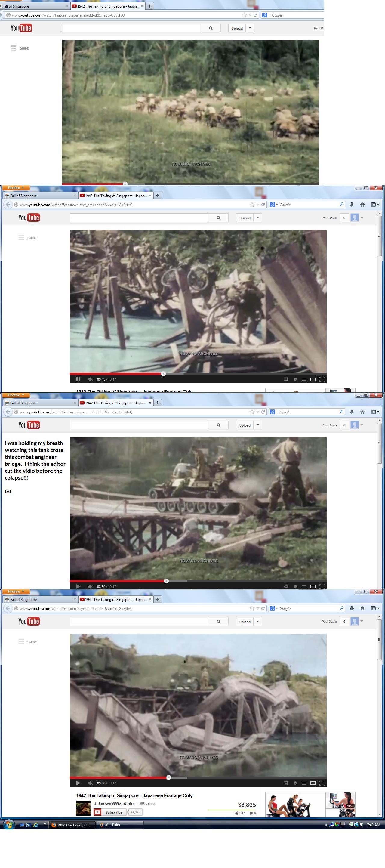
Task: Click Watch Later clock in 03:43 player
Action: click(295, 379)
